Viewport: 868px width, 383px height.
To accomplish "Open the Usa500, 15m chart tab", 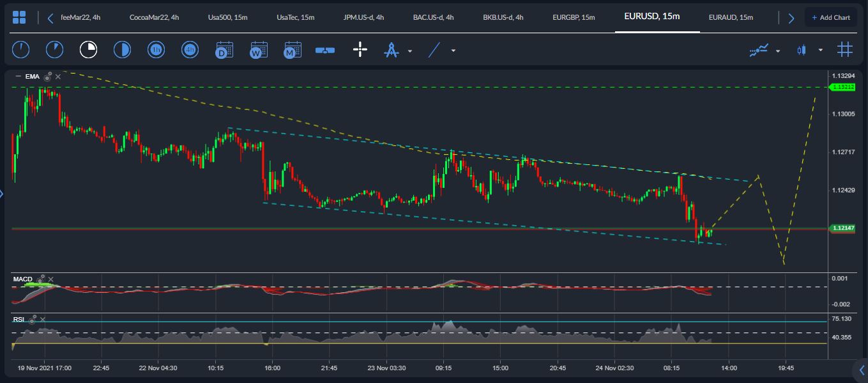I will pos(228,17).
